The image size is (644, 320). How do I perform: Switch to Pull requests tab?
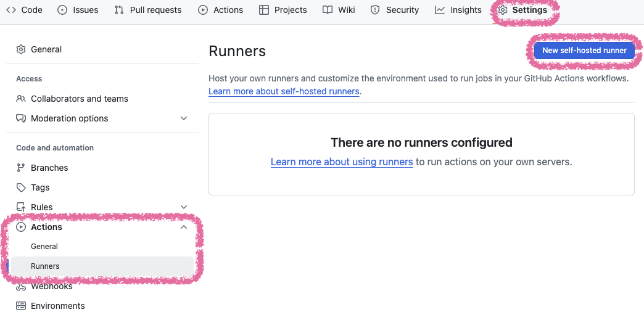tap(148, 10)
